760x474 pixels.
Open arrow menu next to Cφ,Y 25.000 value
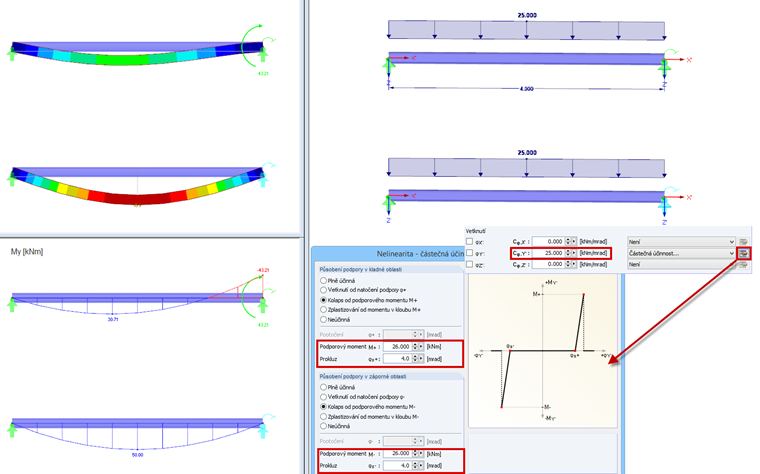tap(574, 253)
